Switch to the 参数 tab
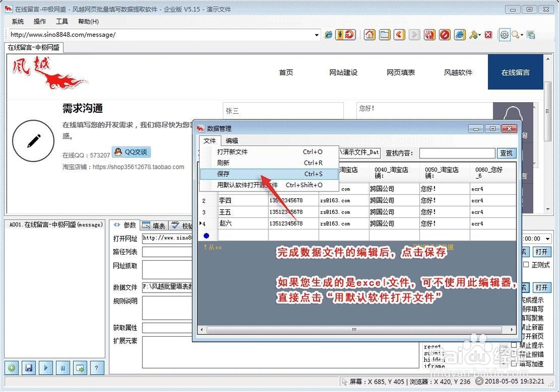559x392 pixels. coord(125,225)
